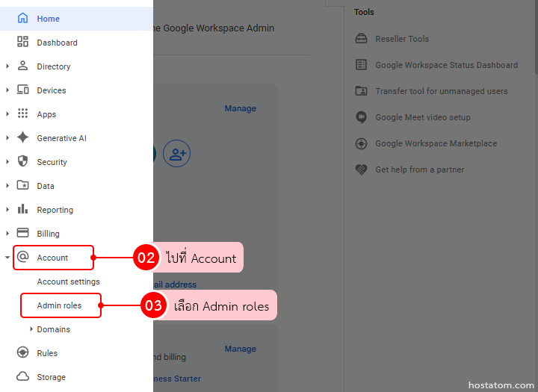Open the Security menu label

point(52,162)
